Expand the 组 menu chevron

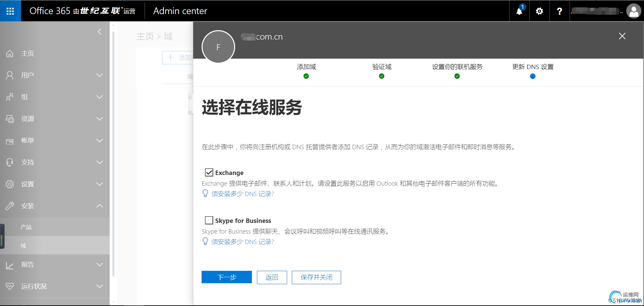(100, 97)
